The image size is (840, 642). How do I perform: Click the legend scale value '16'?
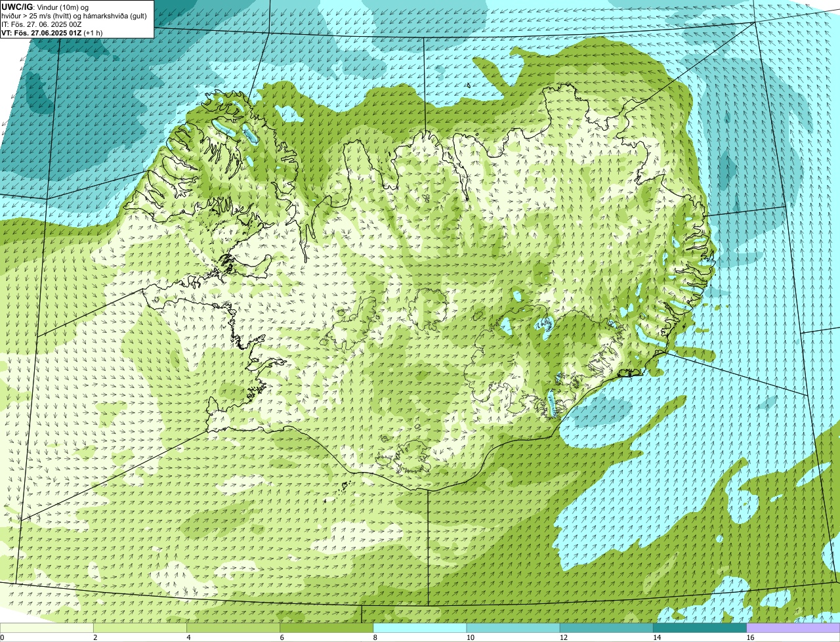click(x=750, y=637)
